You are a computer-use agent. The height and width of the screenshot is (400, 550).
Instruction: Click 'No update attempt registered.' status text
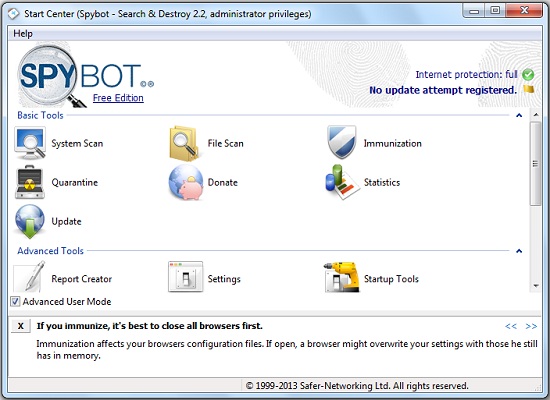[x=443, y=90]
